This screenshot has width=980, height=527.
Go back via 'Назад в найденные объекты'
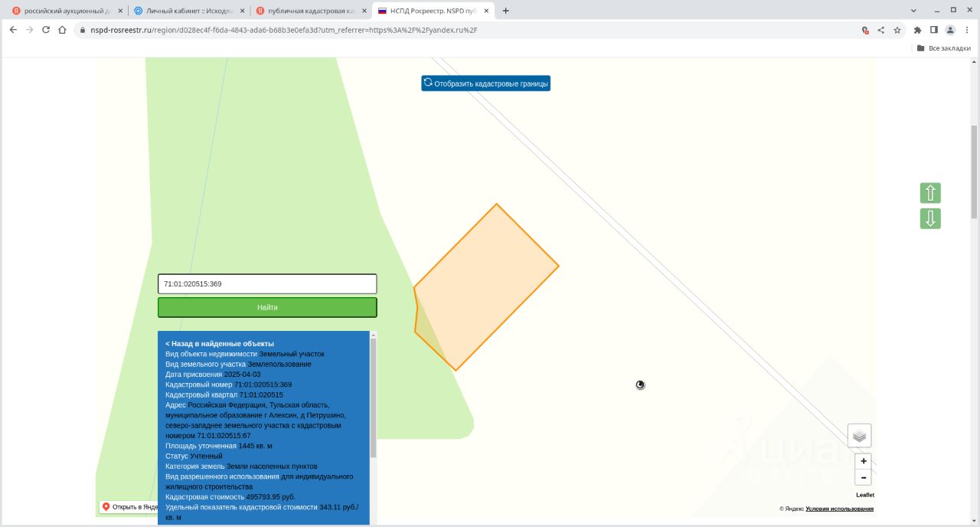tap(220, 344)
